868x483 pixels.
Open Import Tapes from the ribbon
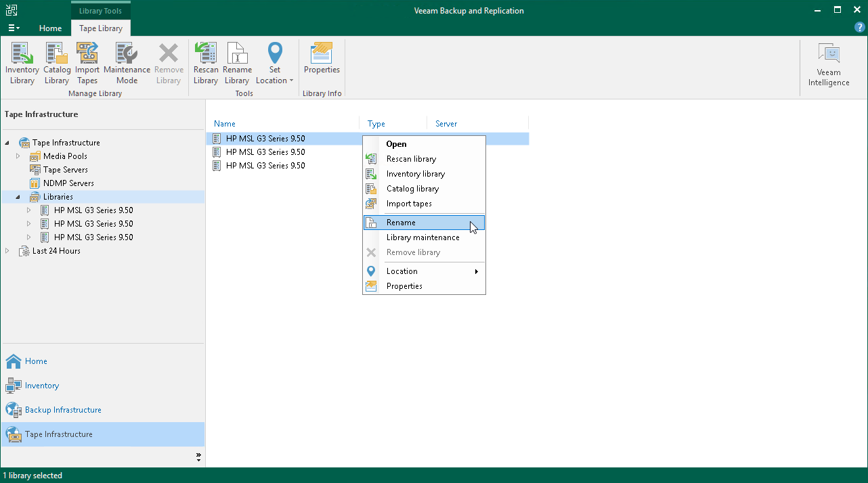(x=87, y=63)
